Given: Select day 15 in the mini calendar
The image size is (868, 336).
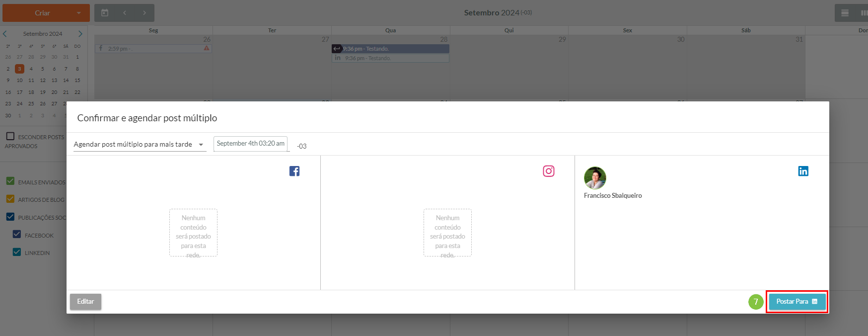Looking at the screenshot, I should [x=77, y=80].
